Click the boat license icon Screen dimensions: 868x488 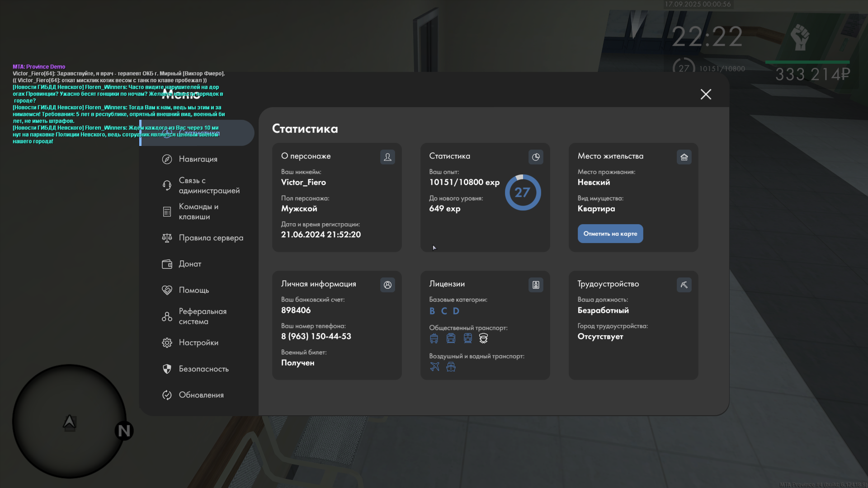coord(451,366)
